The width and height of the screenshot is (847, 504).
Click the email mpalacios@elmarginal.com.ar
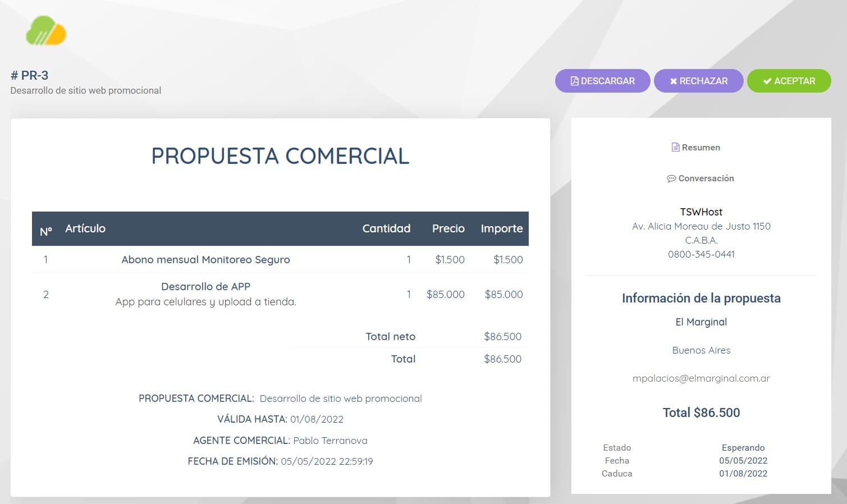(x=701, y=378)
